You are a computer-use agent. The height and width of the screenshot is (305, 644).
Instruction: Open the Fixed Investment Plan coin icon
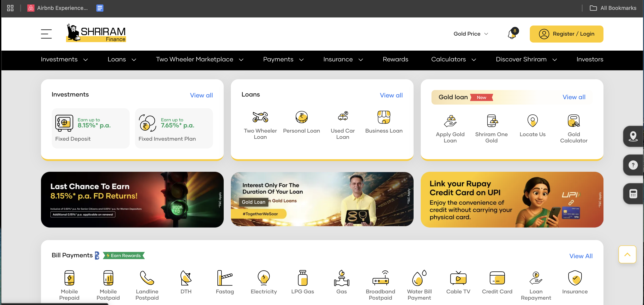pyautogui.click(x=148, y=123)
